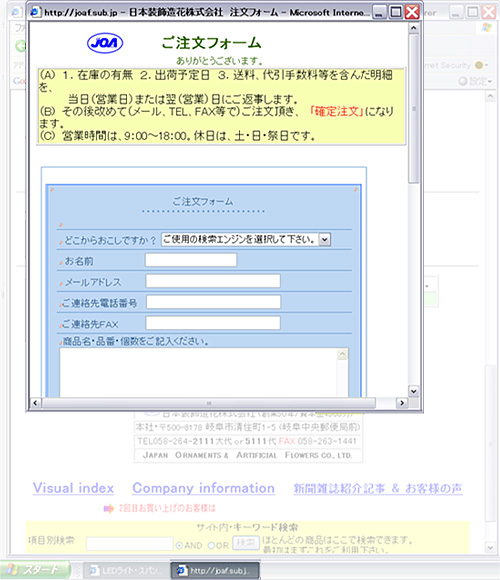
Task: Click the 確定注文 red text
Action: click(336, 111)
